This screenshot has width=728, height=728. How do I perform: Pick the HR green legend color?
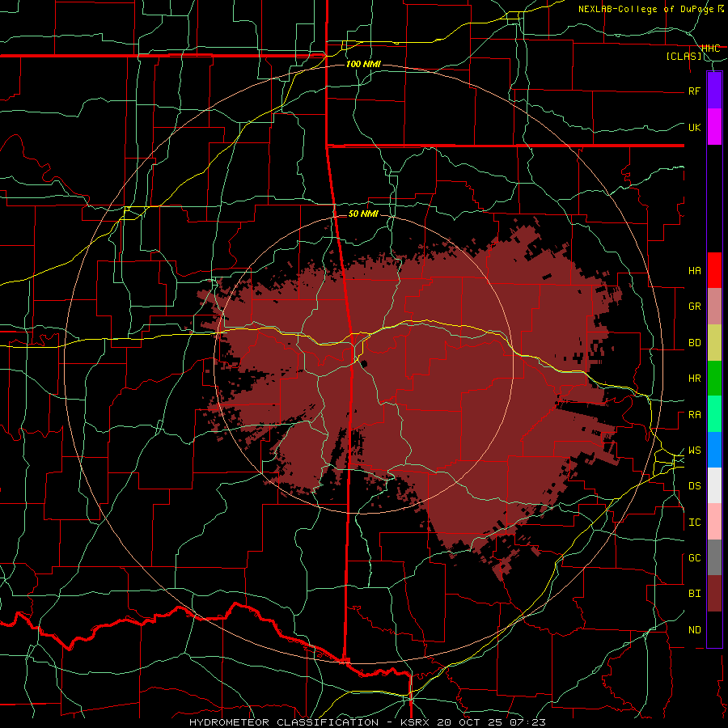pos(714,379)
